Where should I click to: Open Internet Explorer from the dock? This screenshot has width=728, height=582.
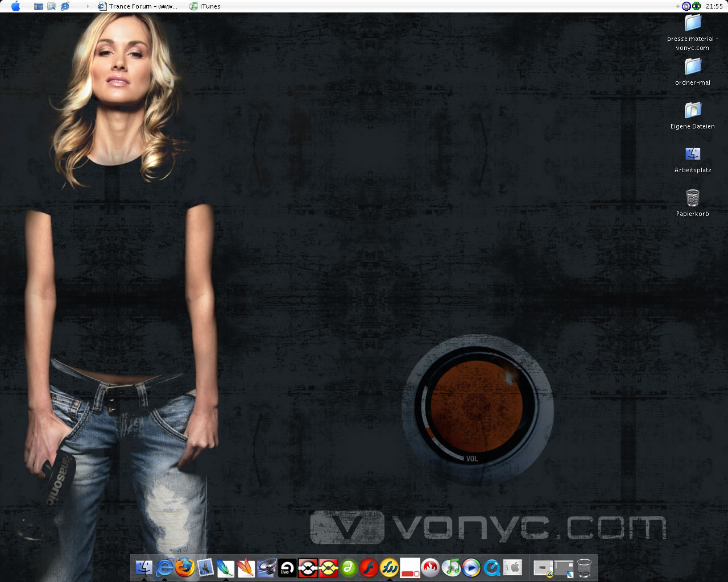click(x=164, y=567)
